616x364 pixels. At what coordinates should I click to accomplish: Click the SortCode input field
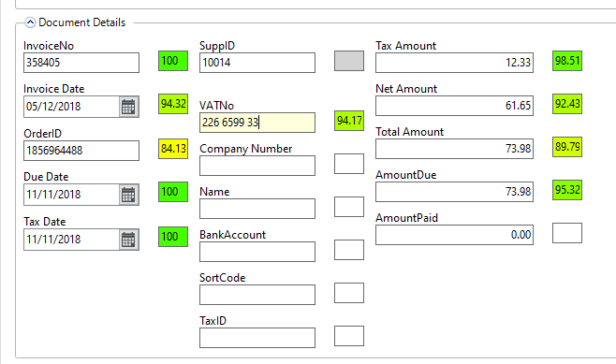(257, 295)
